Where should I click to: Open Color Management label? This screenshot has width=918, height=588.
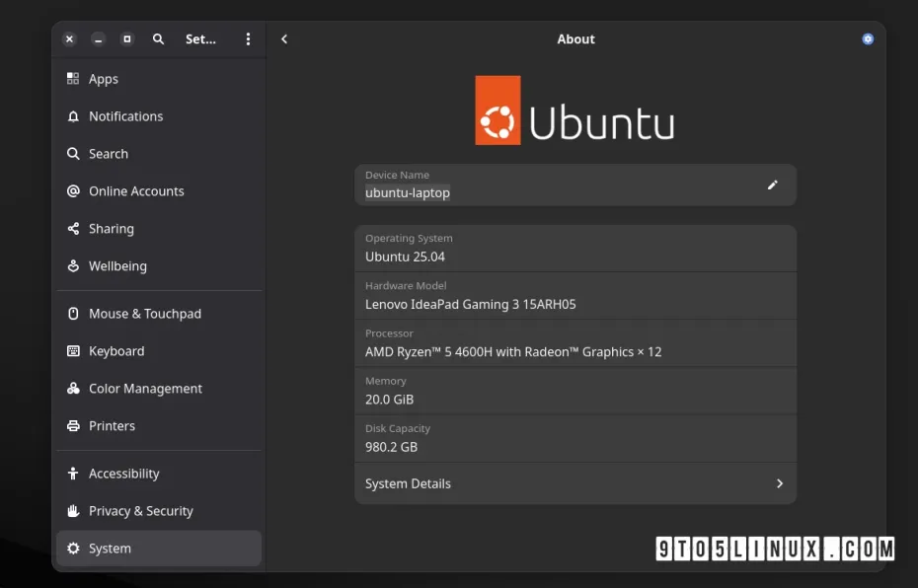point(145,389)
